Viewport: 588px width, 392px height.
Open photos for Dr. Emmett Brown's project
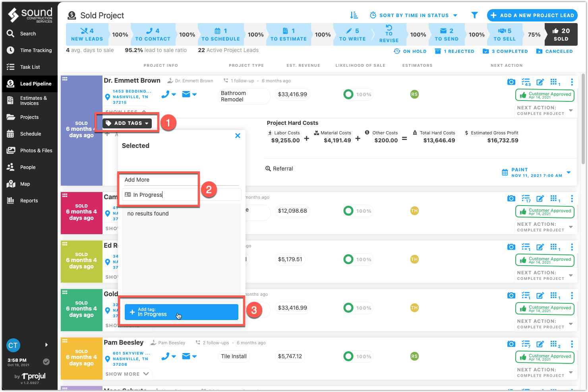pos(511,82)
